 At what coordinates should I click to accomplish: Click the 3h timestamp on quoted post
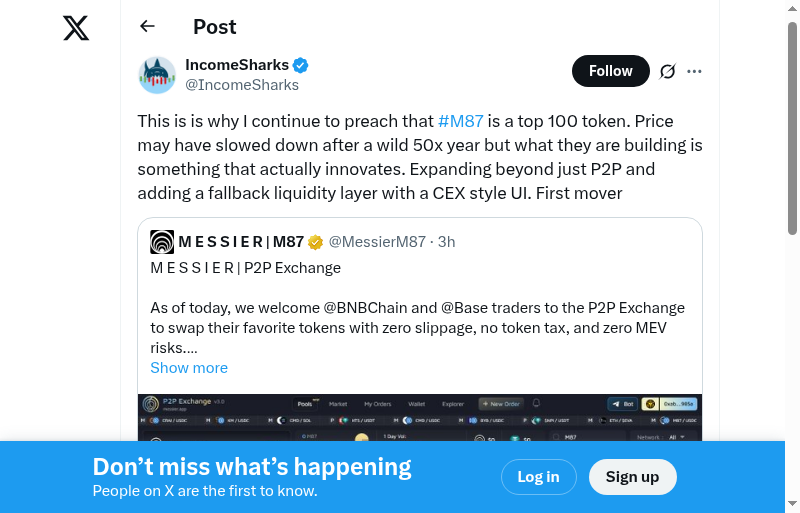447,242
